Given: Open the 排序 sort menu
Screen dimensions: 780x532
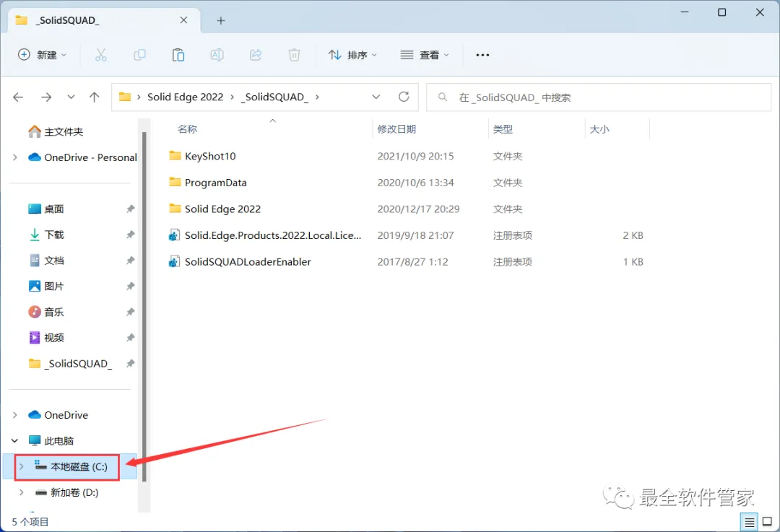Looking at the screenshot, I should pos(352,55).
